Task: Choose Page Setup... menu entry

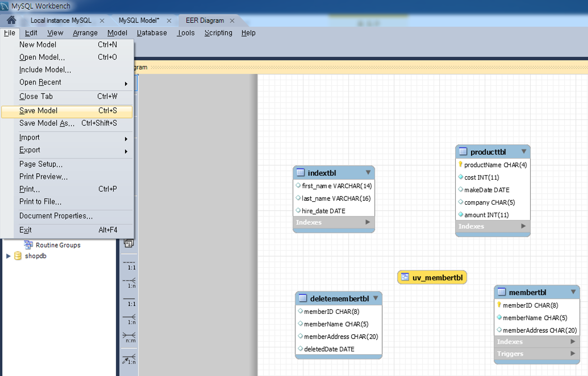Action: tap(67, 164)
